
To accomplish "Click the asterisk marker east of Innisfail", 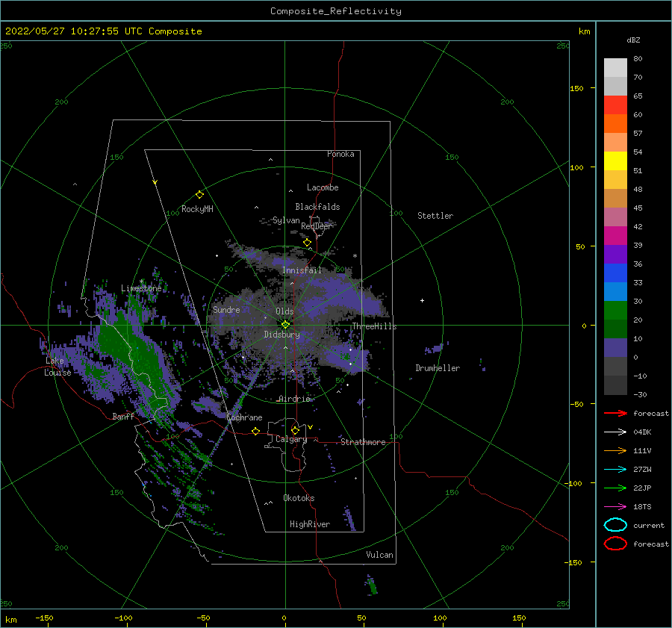I will click(x=355, y=256).
